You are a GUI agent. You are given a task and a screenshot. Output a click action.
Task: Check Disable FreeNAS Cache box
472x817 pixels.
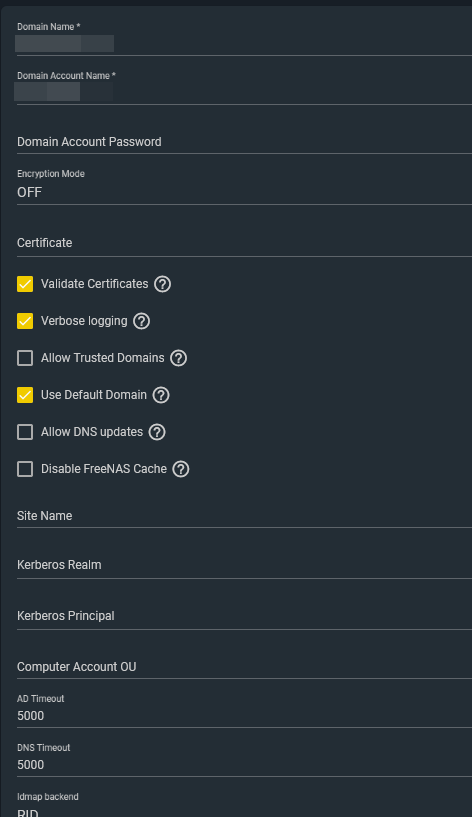25,469
